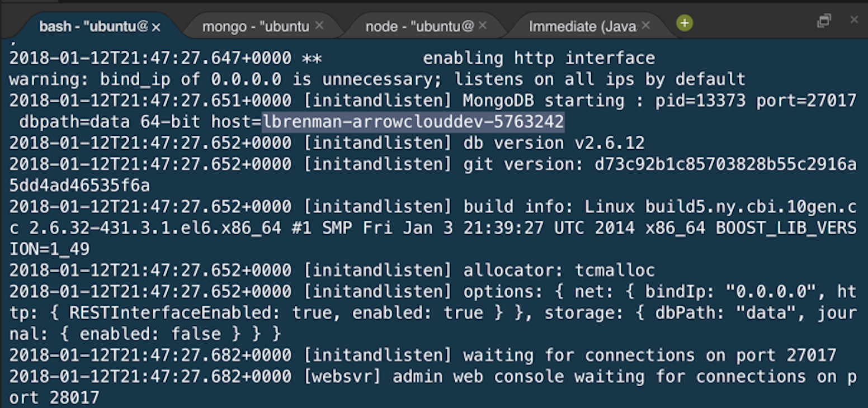Click the highlighted hostname lbrenman-arrowclouddev-5763242
This screenshot has height=408, width=868.
point(413,122)
